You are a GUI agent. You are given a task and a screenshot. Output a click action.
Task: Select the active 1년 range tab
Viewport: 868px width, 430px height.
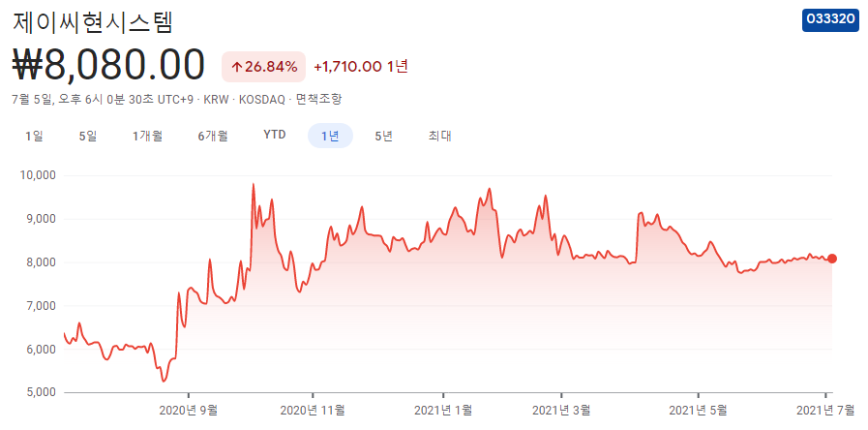[x=330, y=136]
